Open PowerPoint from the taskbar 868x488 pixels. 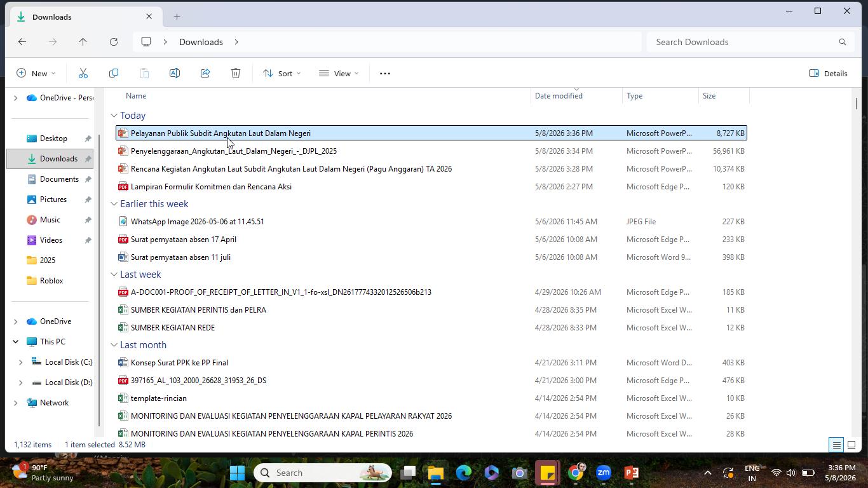click(x=632, y=473)
